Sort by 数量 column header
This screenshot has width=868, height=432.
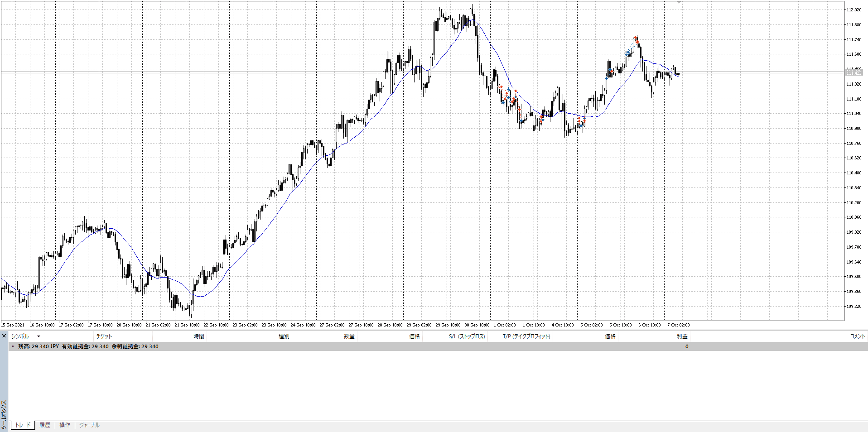tap(349, 336)
